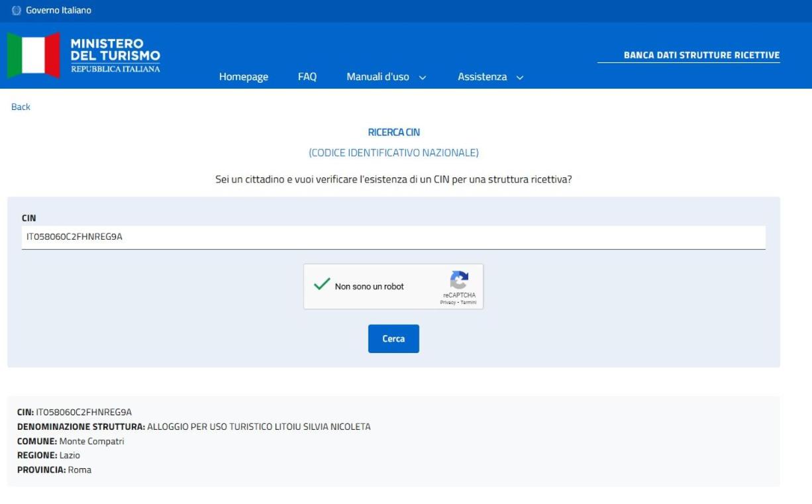Open the FAQ menu item
The height and width of the screenshot is (504, 812).
[x=307, y=77]
